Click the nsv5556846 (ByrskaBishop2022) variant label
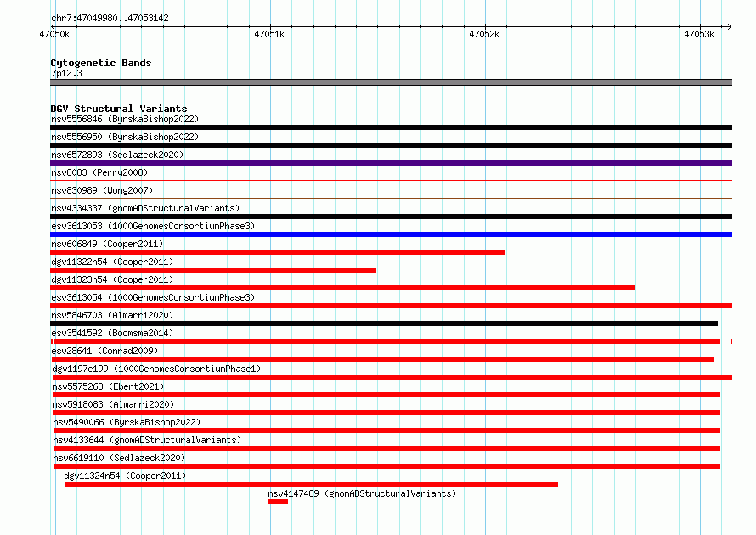756x535 pixels. click(x=125, y=119)
